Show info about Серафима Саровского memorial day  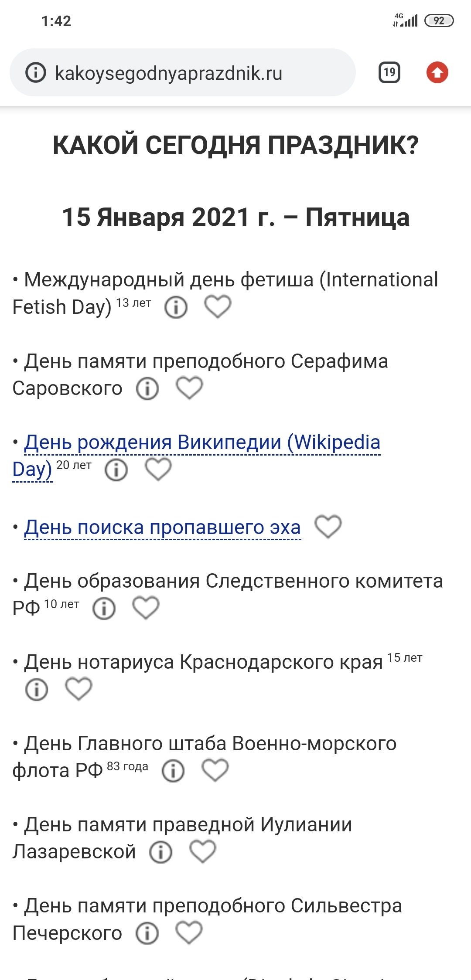tap(147, 388)
